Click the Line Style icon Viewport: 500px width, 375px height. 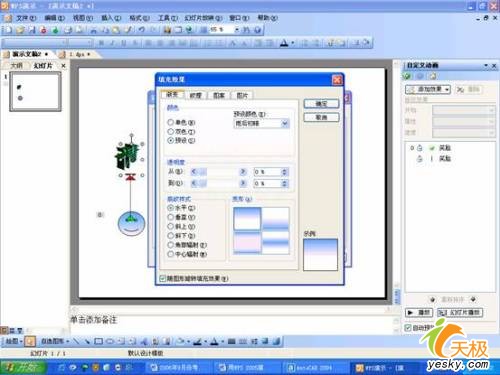[x=232, y=341]
